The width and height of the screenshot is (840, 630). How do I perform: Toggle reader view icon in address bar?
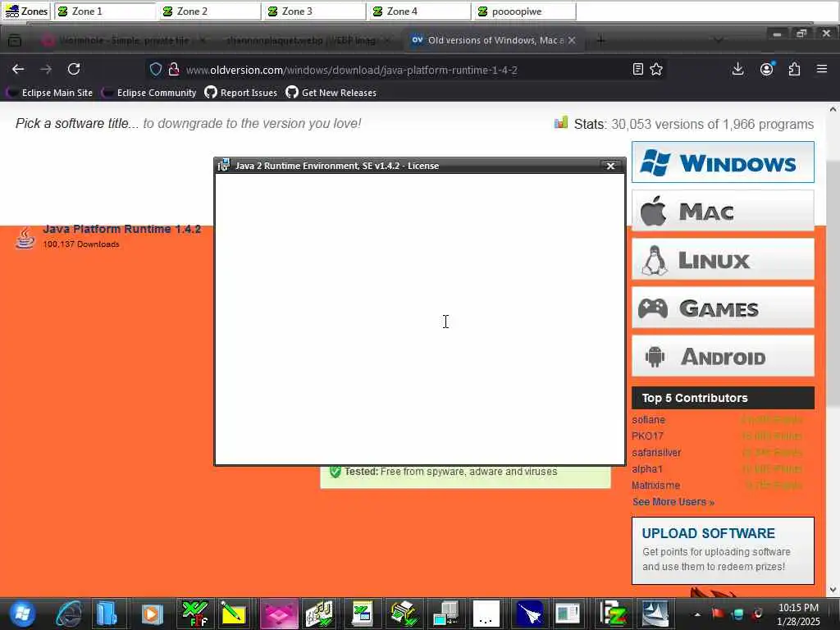pyautogui.click(x=637, y=69)
